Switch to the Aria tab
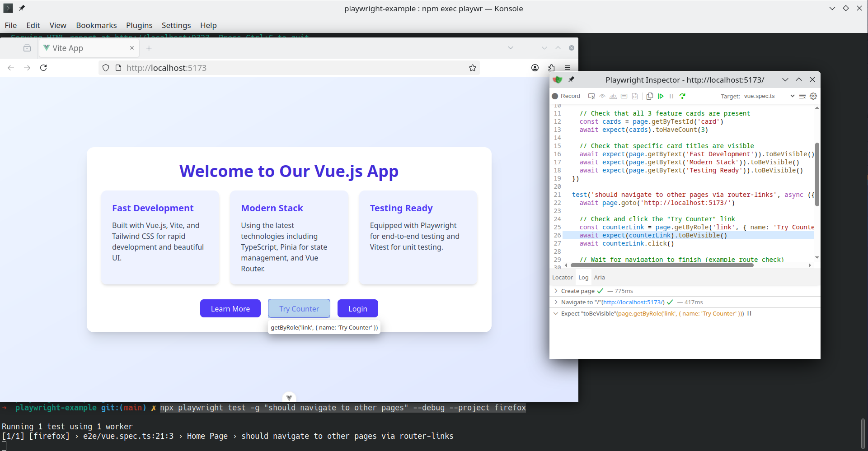The image size is (868, 451). [599, 278]
